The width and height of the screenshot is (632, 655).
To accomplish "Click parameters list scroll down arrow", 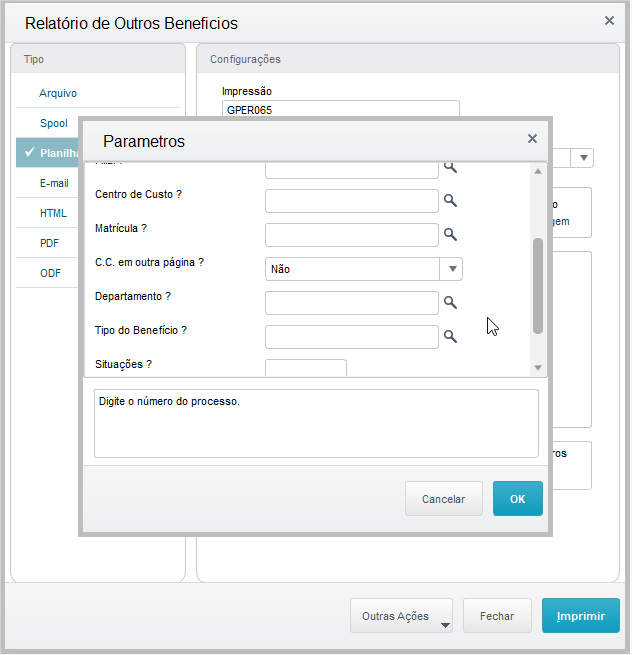I will (x=538, y=368).
